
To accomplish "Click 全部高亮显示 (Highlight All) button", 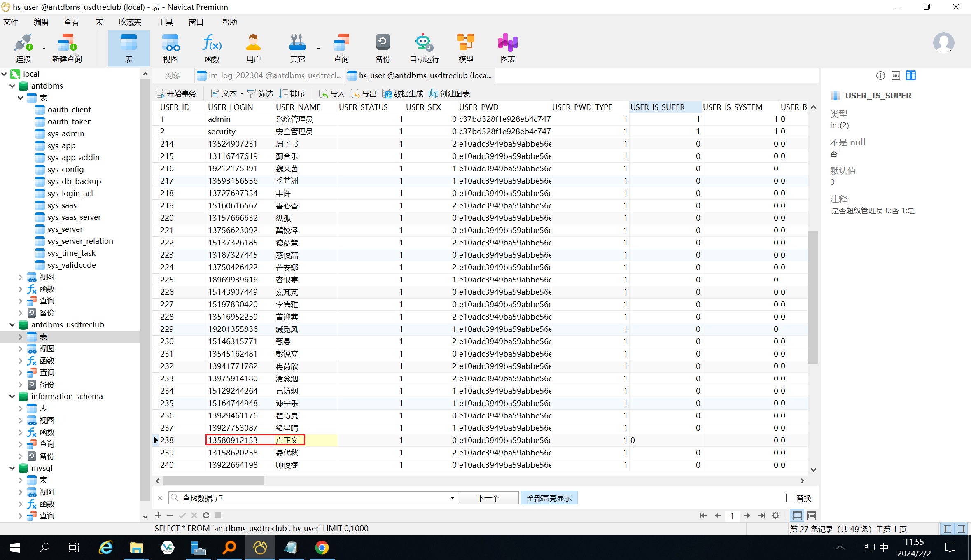I will coord(549,498).
